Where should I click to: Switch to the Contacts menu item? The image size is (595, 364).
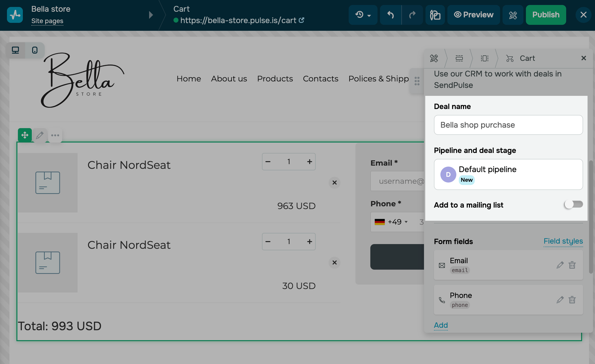tap(321, 78)
